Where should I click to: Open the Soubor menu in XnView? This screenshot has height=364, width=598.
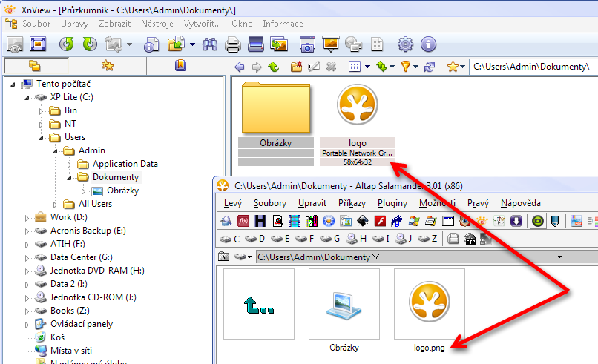pos(36,24)
